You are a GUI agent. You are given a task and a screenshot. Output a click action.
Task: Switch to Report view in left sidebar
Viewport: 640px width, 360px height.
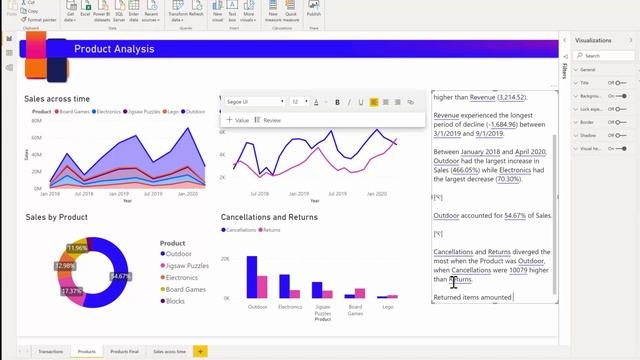[9, 39]
